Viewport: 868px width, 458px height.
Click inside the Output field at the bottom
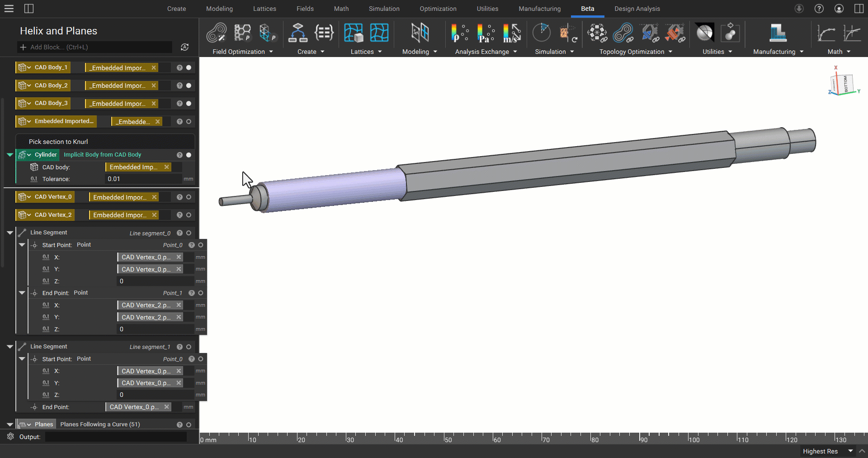115,437
